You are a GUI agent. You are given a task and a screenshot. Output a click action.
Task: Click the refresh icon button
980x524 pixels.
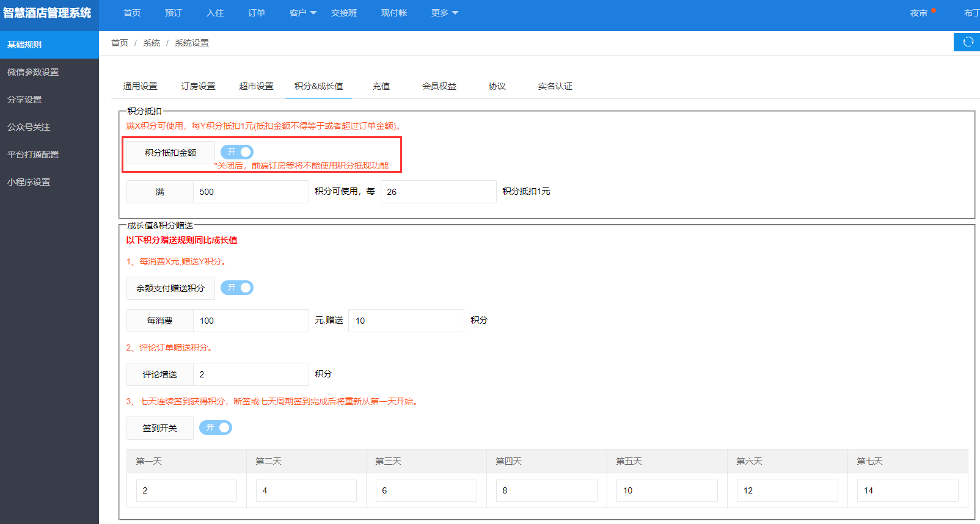(967, 42)
